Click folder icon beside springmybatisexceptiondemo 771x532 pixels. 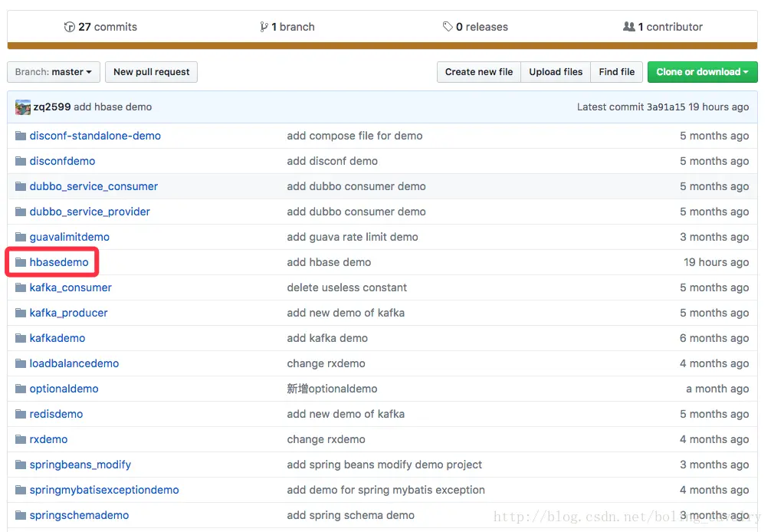[x=21, y=490]
